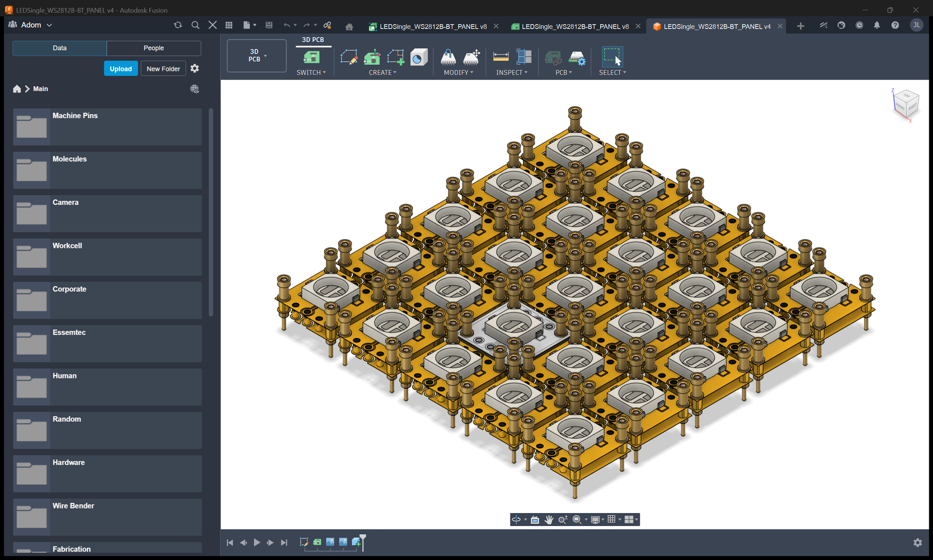Image resolution: width=933 pixels, height=560 pixels.
Task: Open the JL user profile avatar
Action: click(916, 25)
